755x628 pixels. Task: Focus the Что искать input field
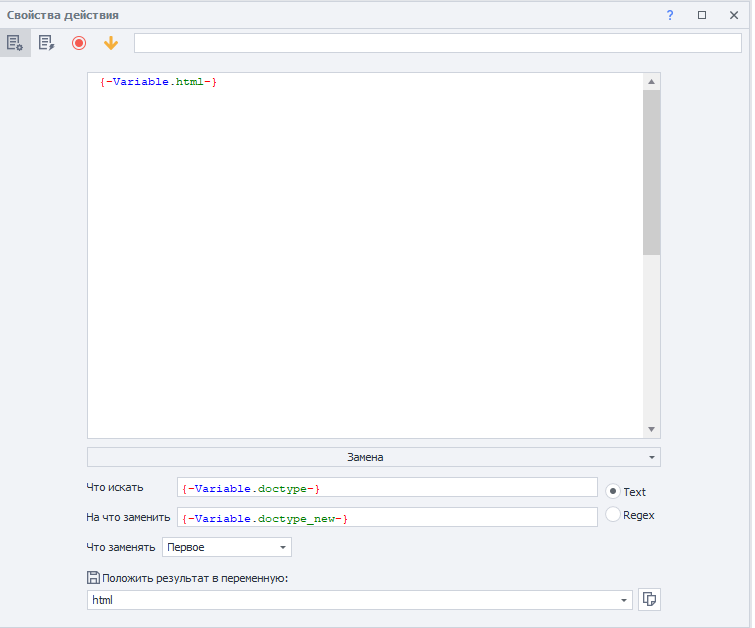387,487
